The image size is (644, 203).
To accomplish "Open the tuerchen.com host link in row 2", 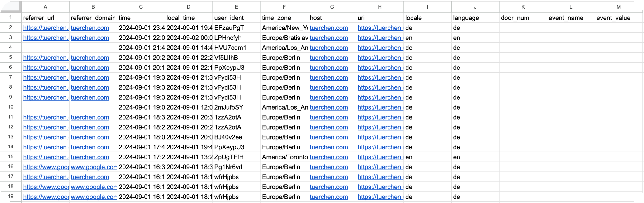I will (x=328, y=28).
